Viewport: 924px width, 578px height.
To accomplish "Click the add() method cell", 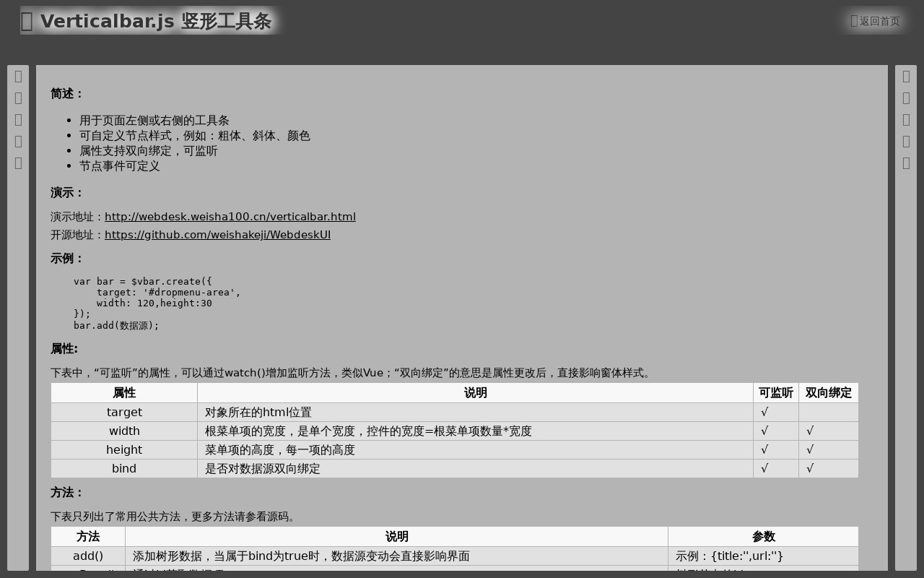I will coord(88,556).
